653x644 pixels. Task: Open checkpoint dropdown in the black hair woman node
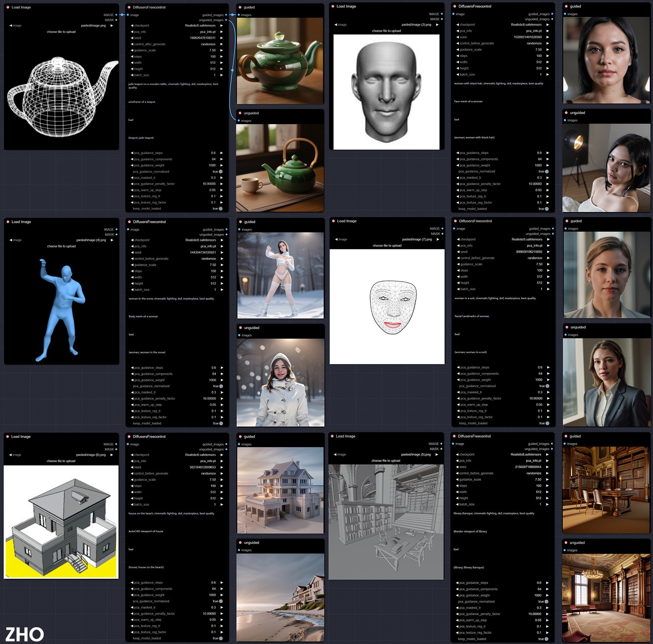(x=503, y=24)
